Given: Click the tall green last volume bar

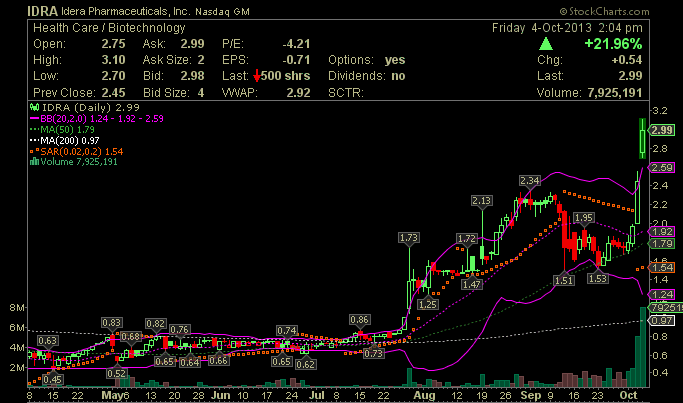Looking at the screenshot, I should coord(642,347).
